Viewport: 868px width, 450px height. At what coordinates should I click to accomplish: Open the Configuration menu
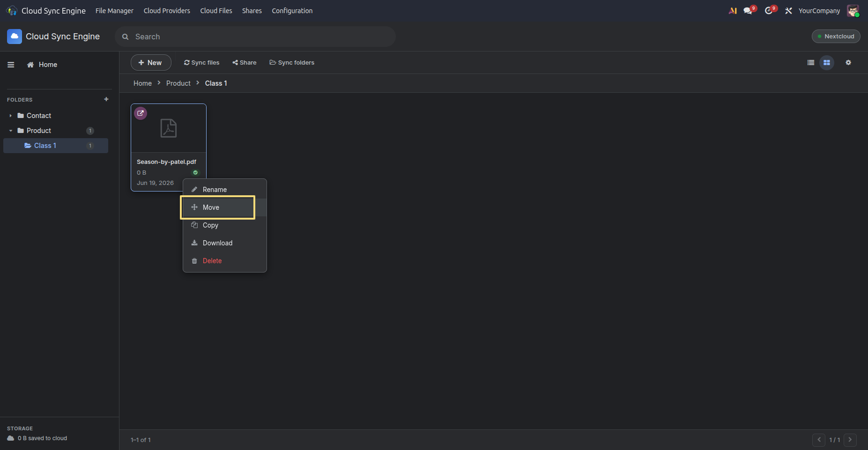[x=292, y=11]
